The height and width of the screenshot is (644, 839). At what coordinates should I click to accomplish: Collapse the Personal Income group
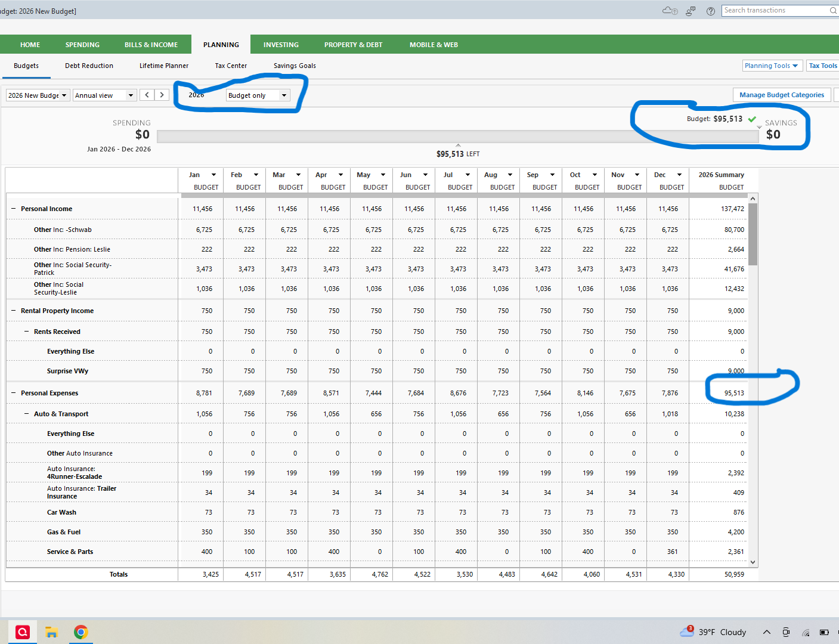(13, 209)
